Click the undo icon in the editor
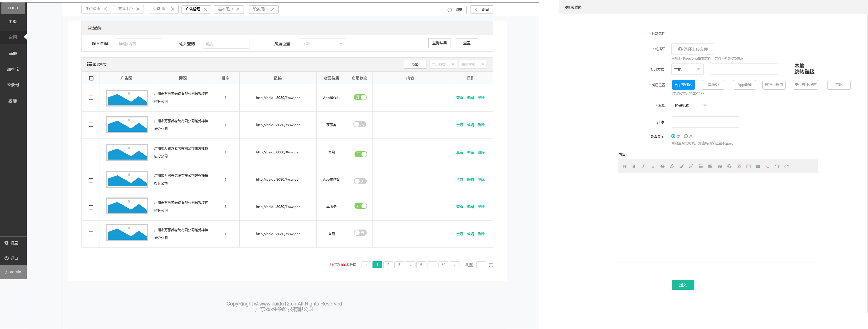 pyautogui.click(x=777, y=166)
